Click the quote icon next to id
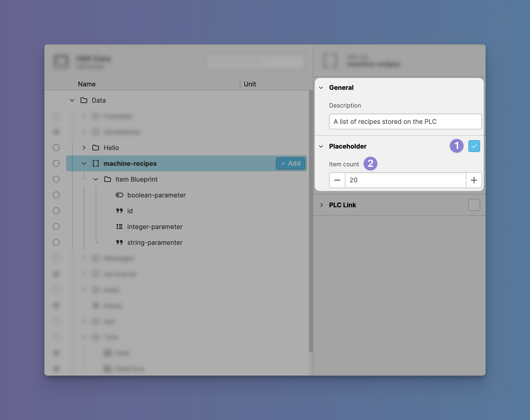The width and height of the screenshot is (530, 420). pos(119,211)
